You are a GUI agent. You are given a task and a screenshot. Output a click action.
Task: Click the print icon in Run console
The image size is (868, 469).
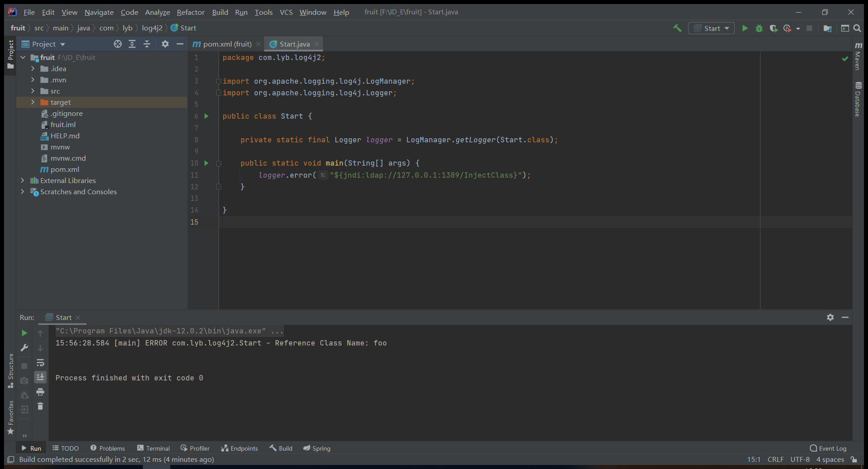tap(40, 392)
